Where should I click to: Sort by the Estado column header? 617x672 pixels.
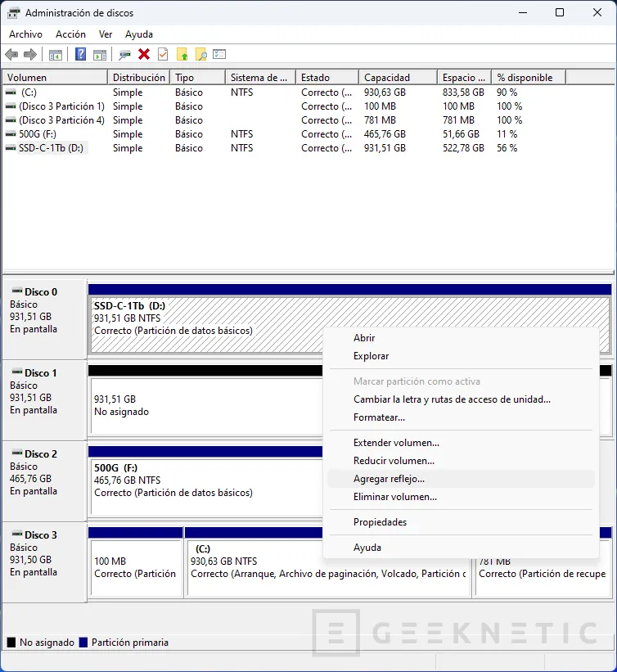pyautogui.click(x=327, y=78)
